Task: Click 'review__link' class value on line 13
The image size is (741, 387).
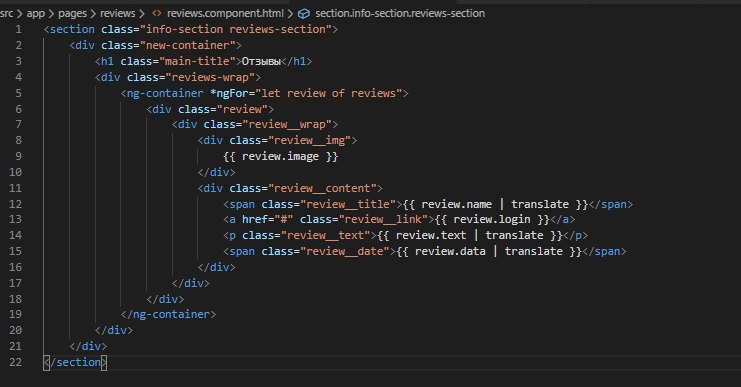Action: coord(383,220)
